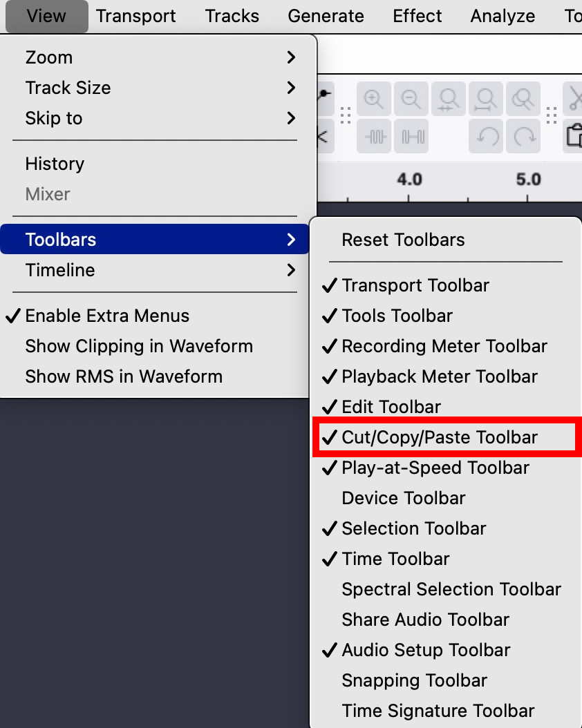The image size is (582, 728).
Task: Open the History window
Action: click(55, 164)
